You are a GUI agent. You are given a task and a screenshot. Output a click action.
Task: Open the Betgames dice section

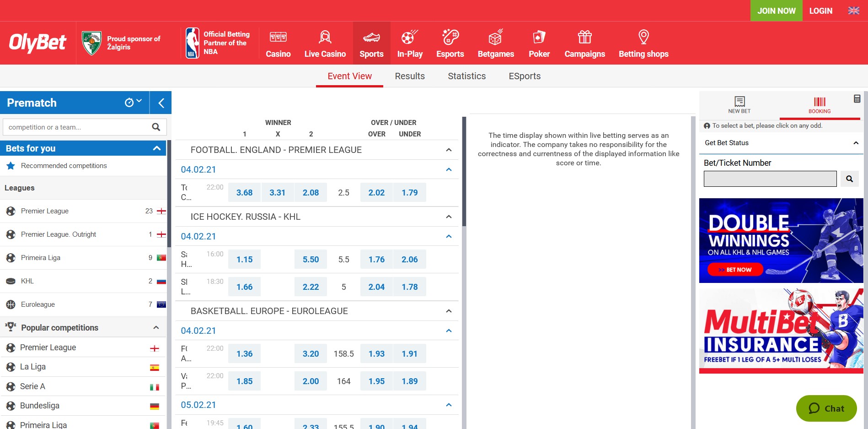pos(496,44)
